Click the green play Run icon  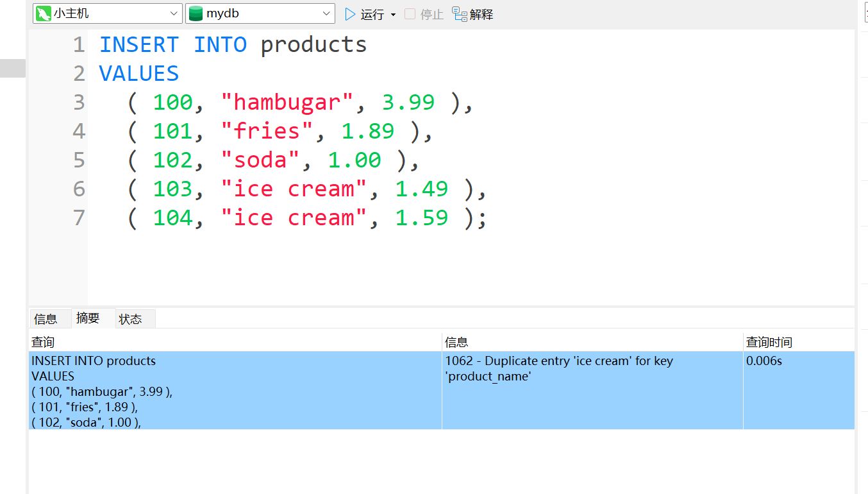point(350,14)
